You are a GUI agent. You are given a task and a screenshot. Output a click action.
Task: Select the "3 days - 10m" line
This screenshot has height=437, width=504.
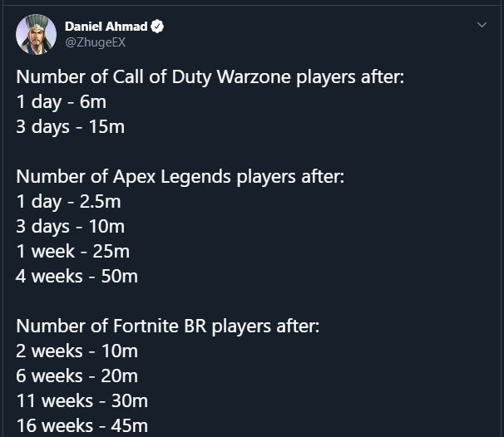click(x=70, y=226)
